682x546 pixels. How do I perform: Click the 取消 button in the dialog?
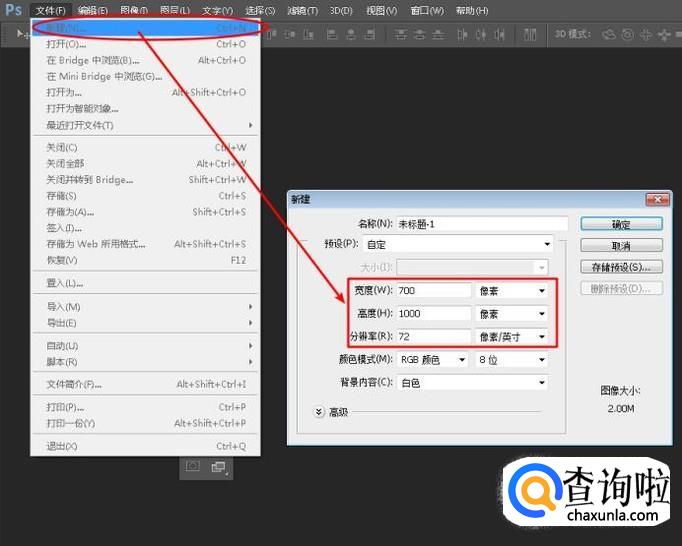point(622,245)
